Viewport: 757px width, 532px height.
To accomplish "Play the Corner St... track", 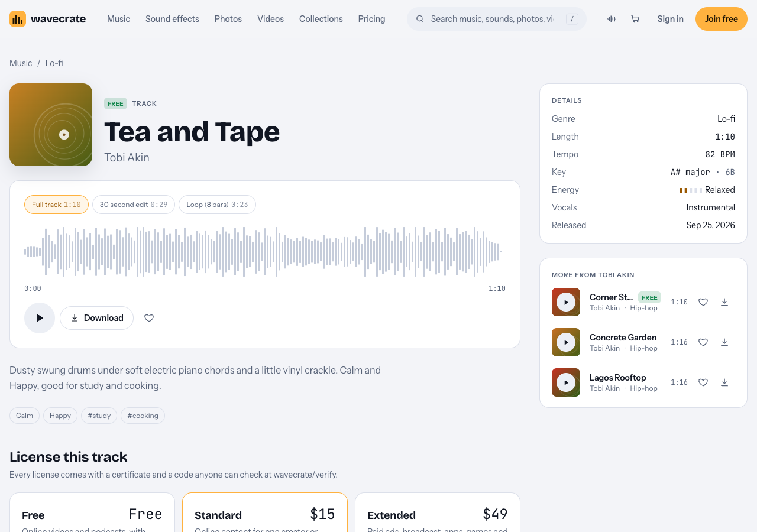I will pos(566,302).
